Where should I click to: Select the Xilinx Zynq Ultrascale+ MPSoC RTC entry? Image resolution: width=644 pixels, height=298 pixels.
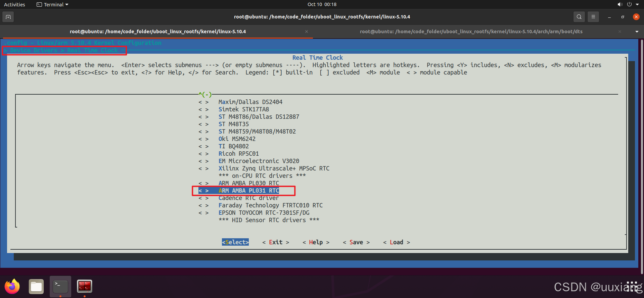pos(264,168)
